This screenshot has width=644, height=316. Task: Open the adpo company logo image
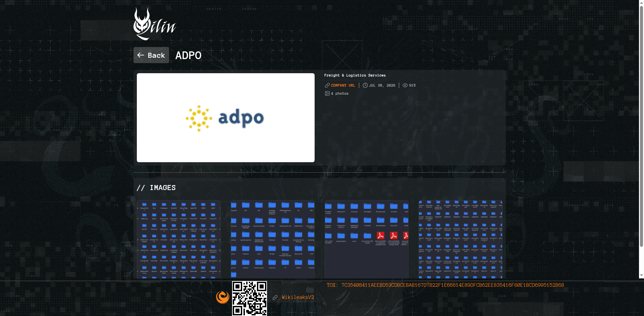[226, 118]
